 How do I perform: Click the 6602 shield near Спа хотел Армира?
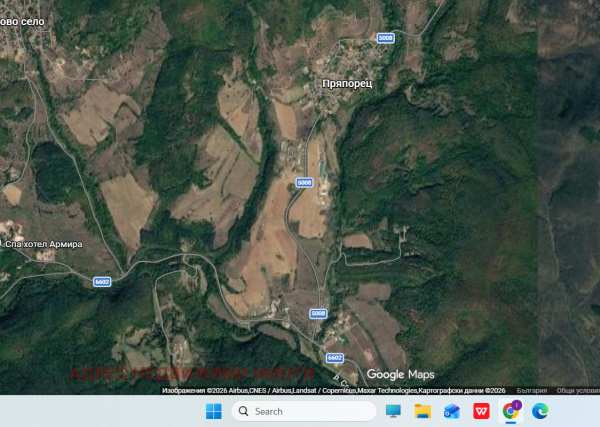tap(102, 282)
